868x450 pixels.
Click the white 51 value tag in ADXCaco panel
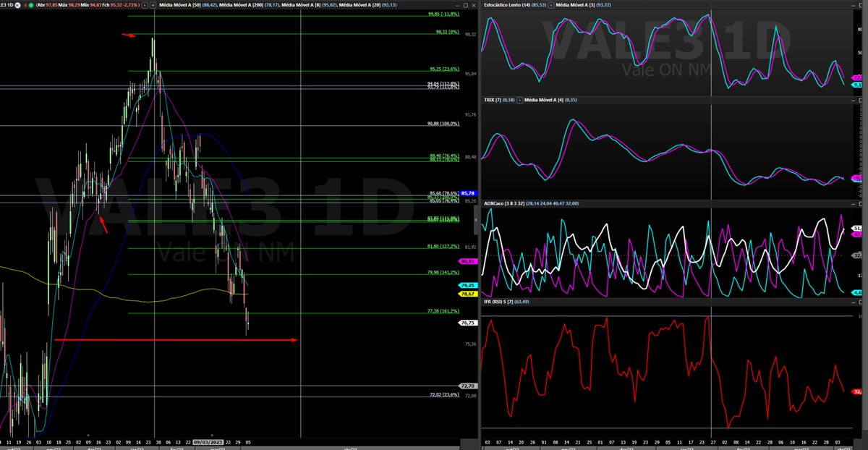coord(856,228)
